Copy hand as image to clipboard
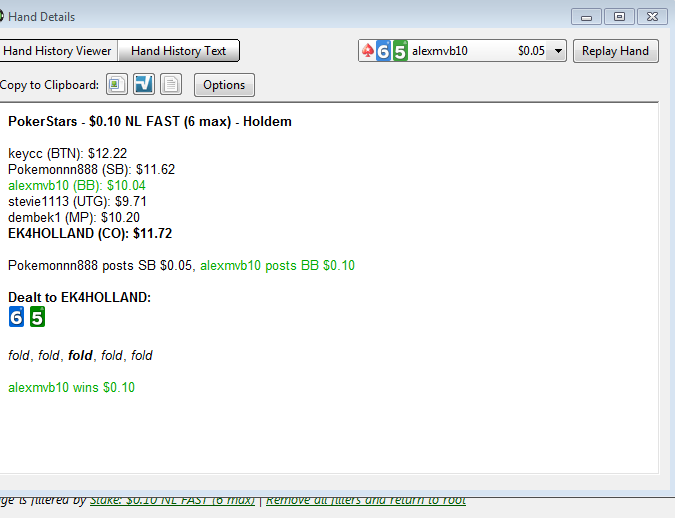 [x=117, y=84]
